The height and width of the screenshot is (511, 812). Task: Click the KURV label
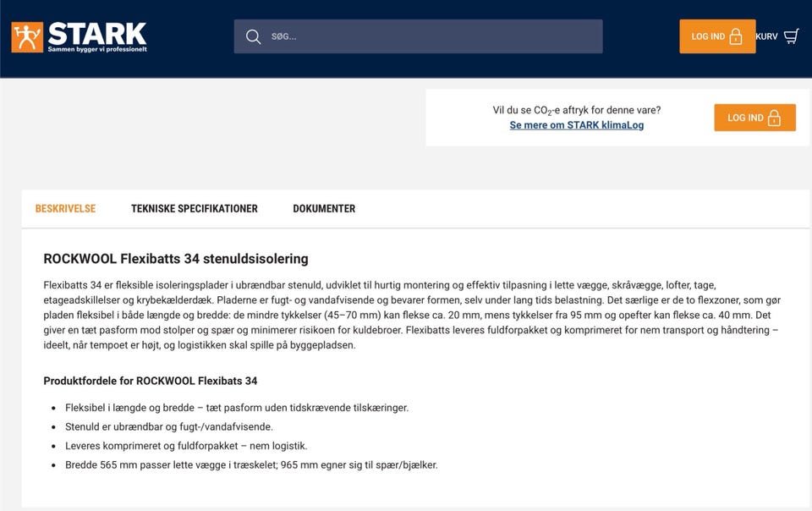click(x=766, y=36)
